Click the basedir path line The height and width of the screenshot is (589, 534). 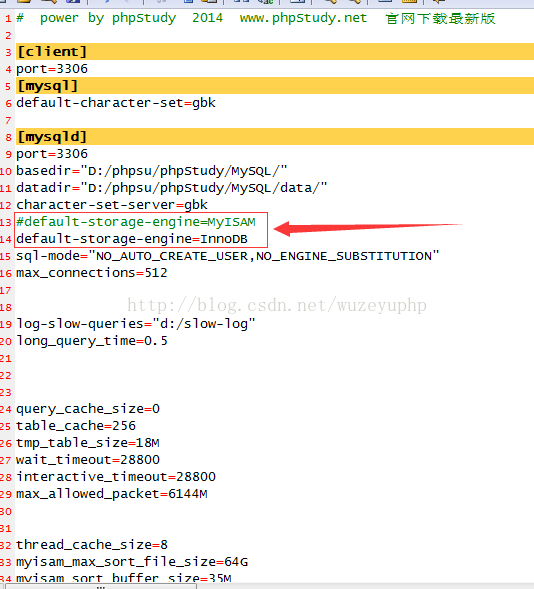tap(151, 171)
